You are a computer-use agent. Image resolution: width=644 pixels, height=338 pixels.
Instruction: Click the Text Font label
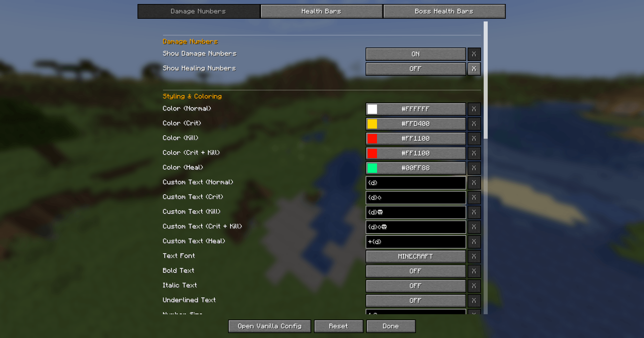pyautogui.click(x=179, y=256)
